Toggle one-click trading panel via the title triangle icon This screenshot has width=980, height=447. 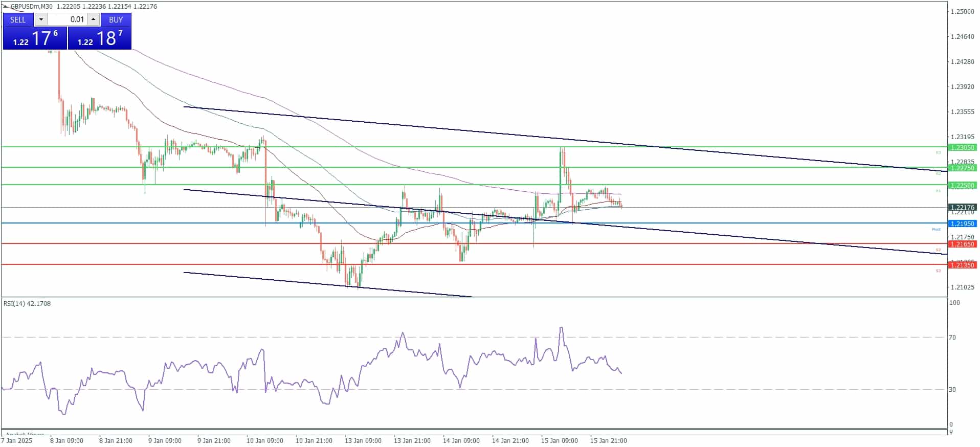point(6,7)
